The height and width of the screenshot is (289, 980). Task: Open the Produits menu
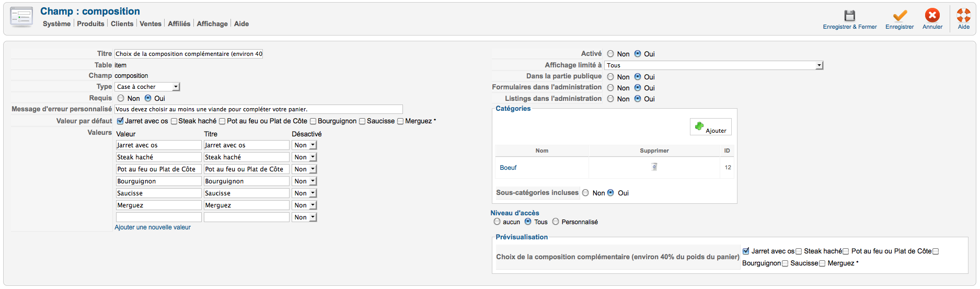point(90,24)
